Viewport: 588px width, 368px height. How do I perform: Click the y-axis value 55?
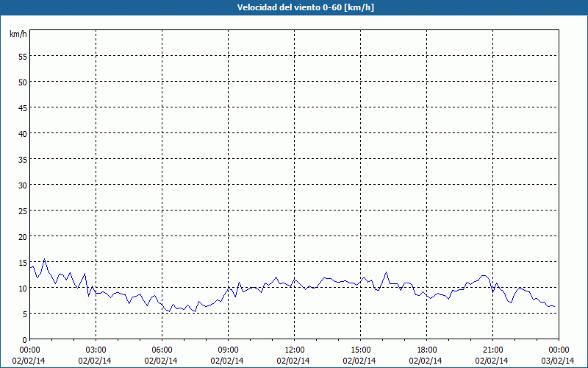point(23,56)
